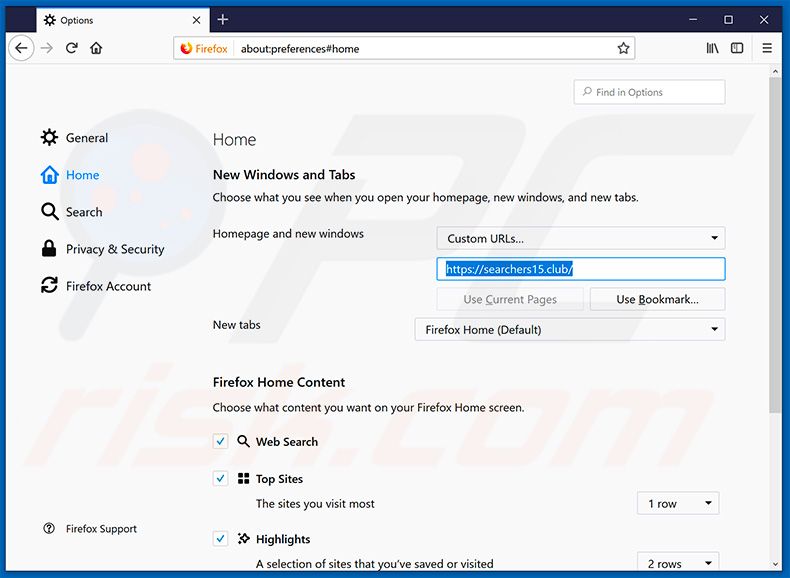
Task: Click the 'Firefox Home Content' heading
Action: click(279, 382)
